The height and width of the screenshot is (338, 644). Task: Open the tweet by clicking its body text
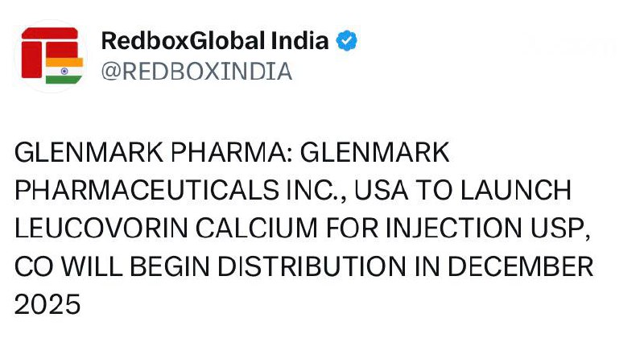[306, 228]
